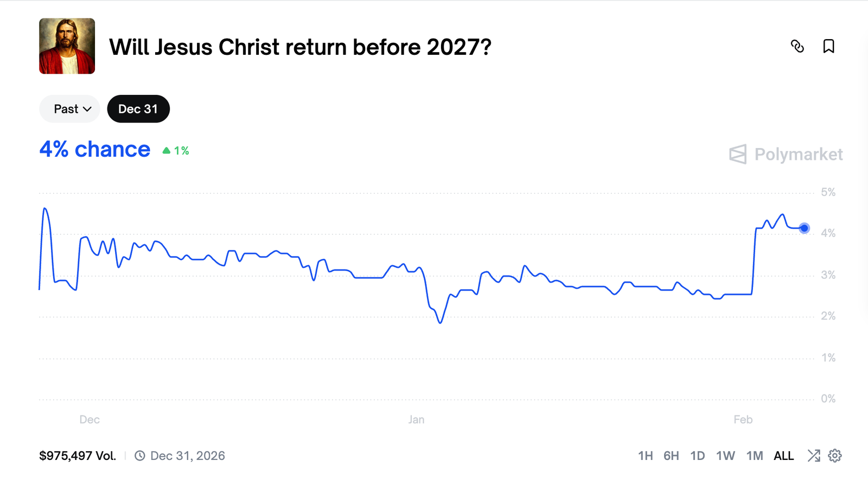
Task: Bookmark this market
Action: pyautogui.click(x=828, y=47)
